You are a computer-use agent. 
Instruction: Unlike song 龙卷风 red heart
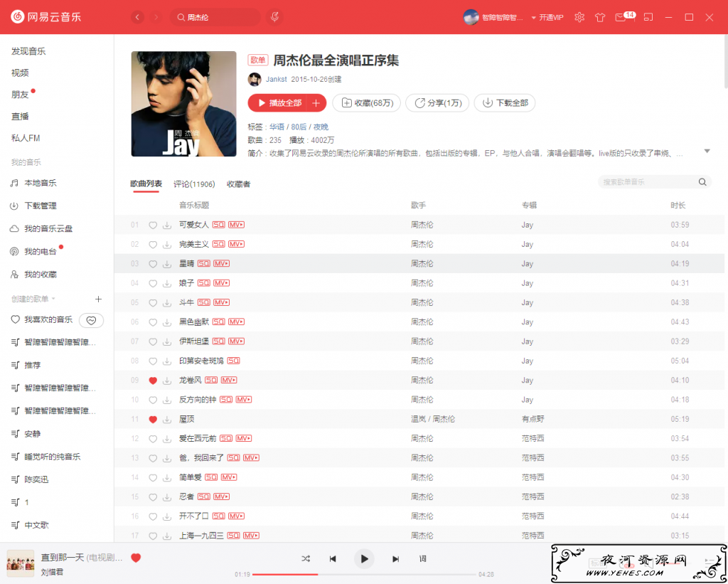pyautogui.click(x=153, y=381)
